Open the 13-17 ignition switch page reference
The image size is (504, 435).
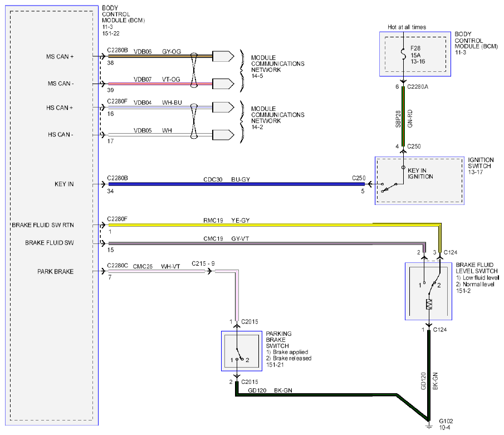point(476,172)
